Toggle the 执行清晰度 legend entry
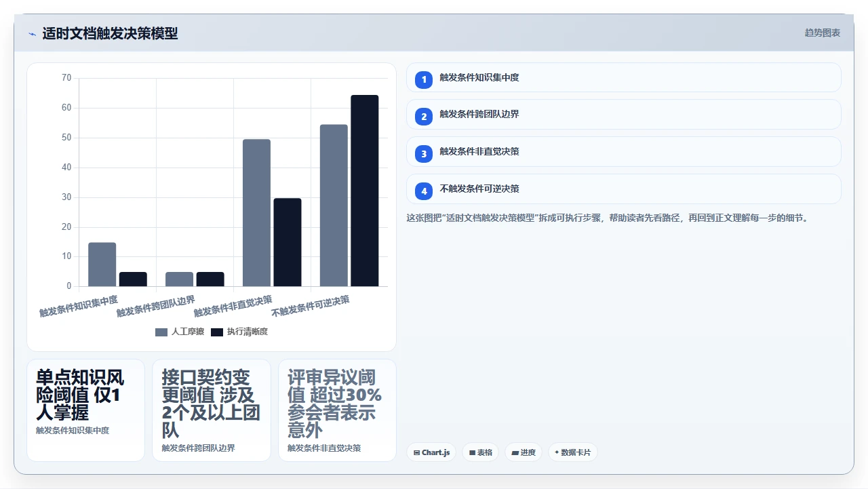This screenshot has width=868, height=489. point(239,332)
